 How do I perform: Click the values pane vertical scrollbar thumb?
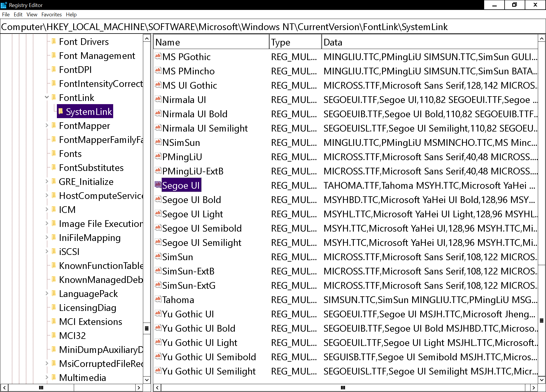tap(542, 321)
